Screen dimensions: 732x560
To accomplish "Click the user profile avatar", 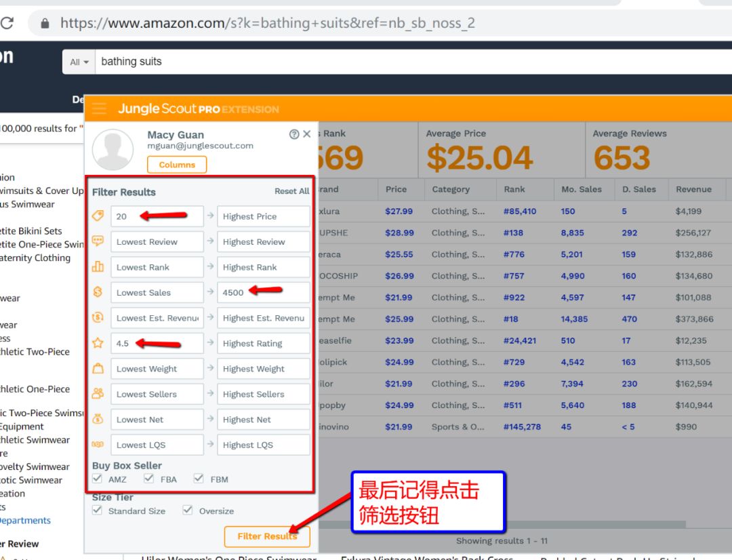I will [x=113, y=149].
